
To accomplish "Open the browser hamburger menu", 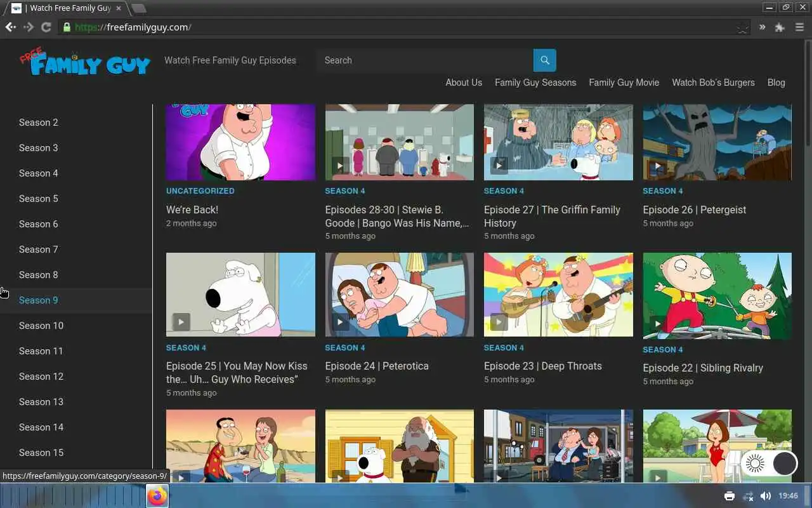I will 799,27.
